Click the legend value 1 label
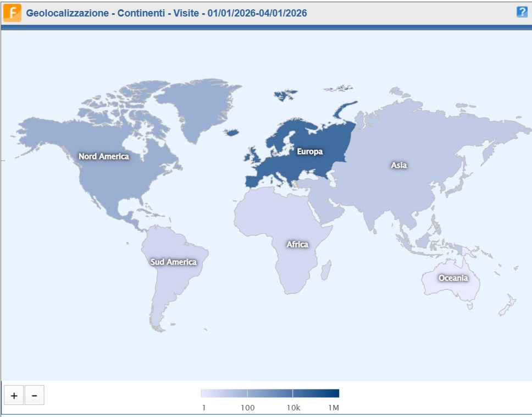 204,408
